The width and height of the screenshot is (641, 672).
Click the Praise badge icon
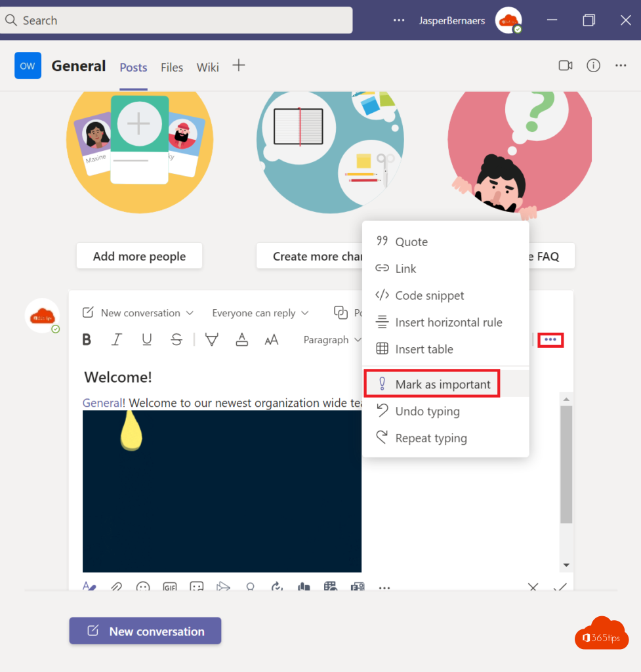[x=250, y=586]
